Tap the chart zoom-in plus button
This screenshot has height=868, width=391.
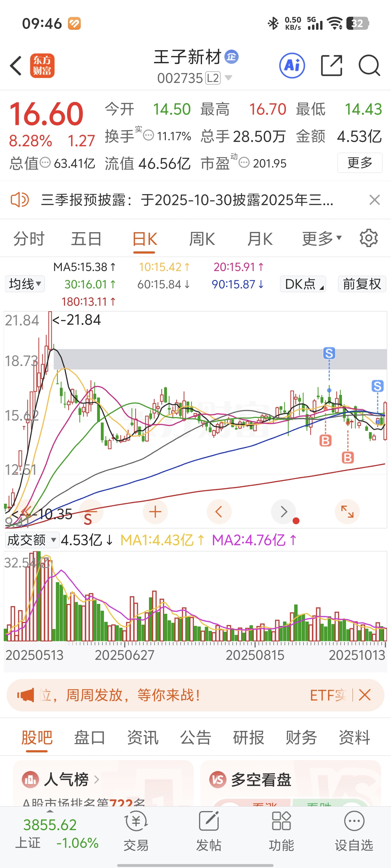click(155, 512)
